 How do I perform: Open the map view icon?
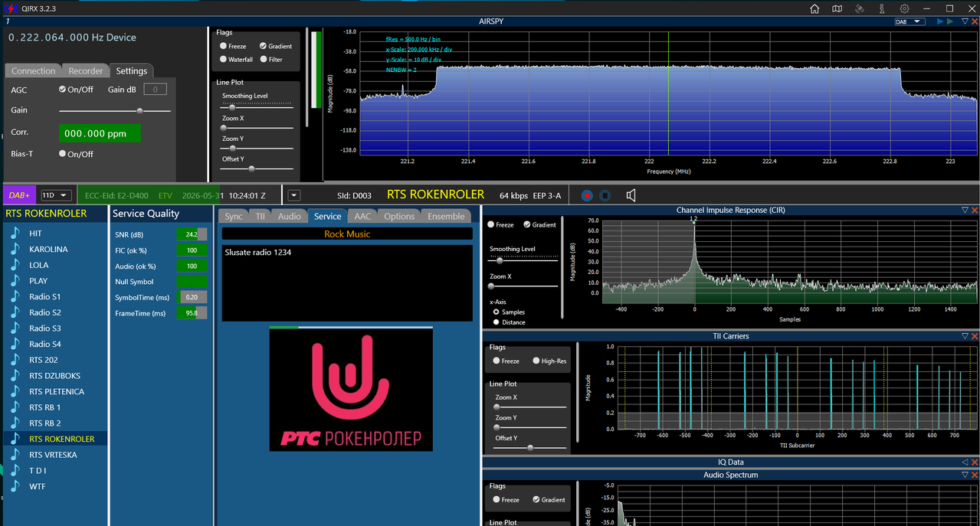(x=837, y=8)
